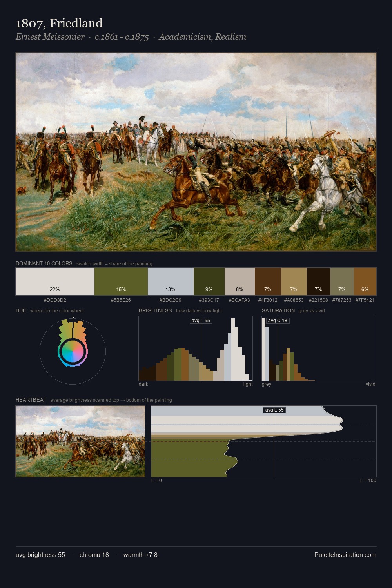Click footer stat 'chroma 18'
392x588 pixels.
[x=94, y=555]
